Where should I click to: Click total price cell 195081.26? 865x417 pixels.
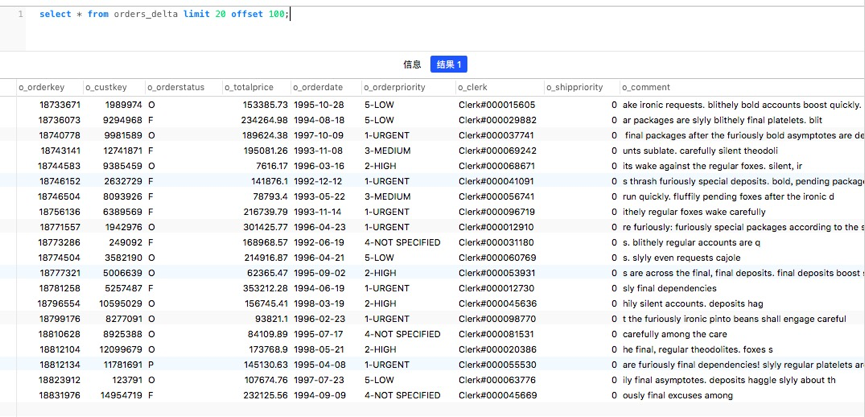pos(265,151)
